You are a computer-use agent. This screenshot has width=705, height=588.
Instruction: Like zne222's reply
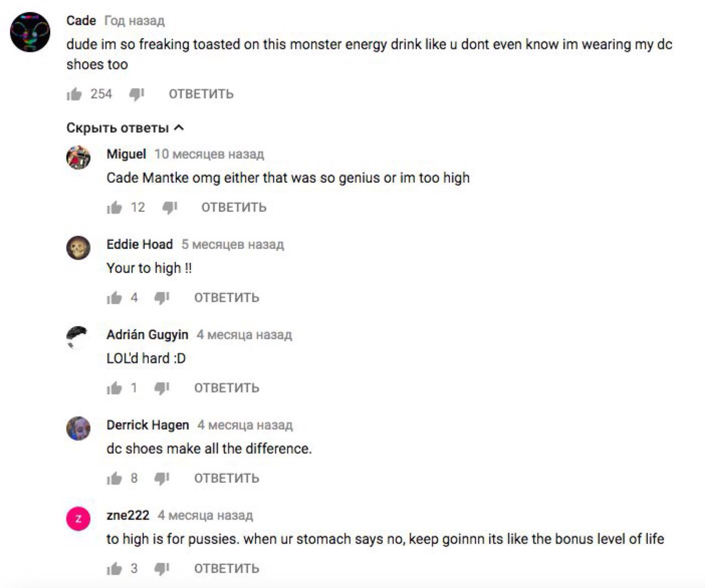pyautogui.click(x=115, y=569)
